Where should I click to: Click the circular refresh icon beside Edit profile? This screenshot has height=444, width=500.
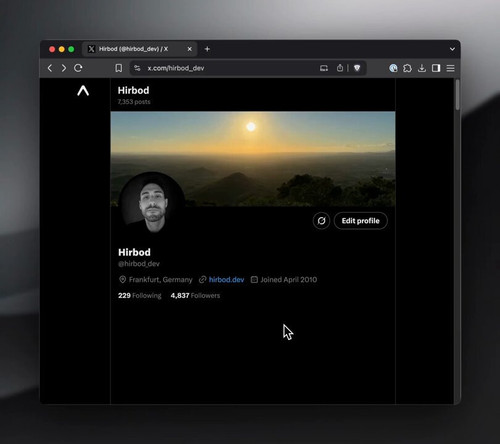click(321, 221)
